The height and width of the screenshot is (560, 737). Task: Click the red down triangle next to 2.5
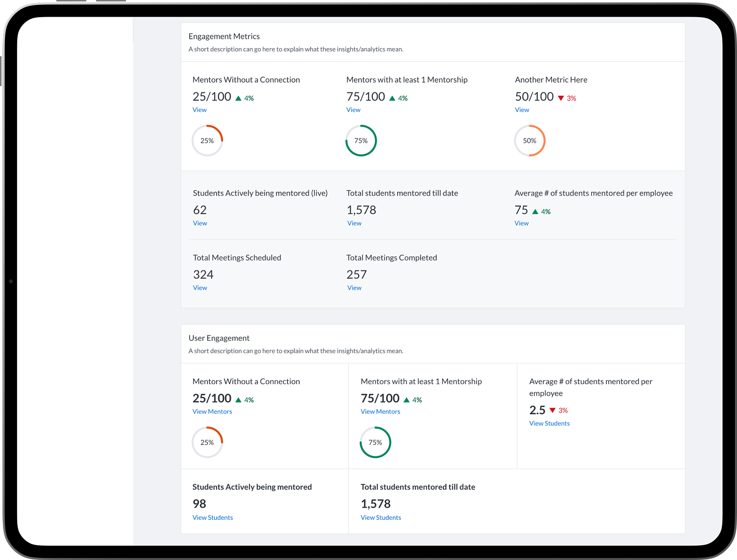[x=552, y=410]
